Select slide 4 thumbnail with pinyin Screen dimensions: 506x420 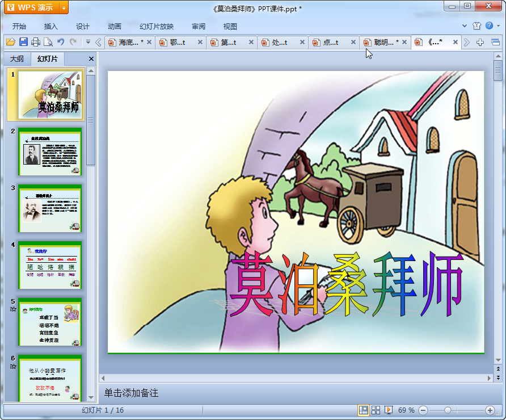click(x=50, y=265)
